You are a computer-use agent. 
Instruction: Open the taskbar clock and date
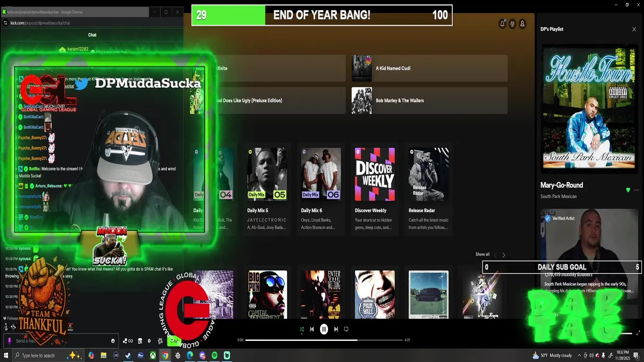pyautogui.click(x=623, y=355)
